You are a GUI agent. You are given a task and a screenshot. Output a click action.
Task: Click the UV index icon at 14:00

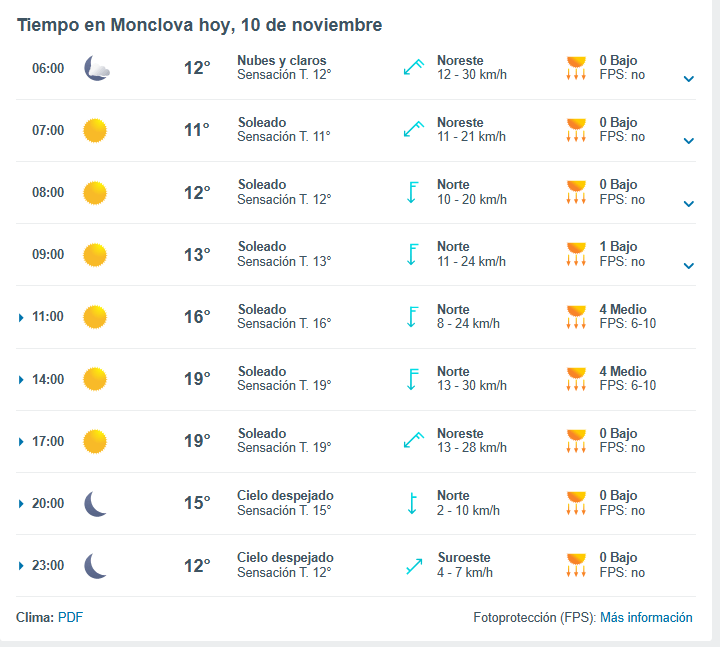click(576, 379)
